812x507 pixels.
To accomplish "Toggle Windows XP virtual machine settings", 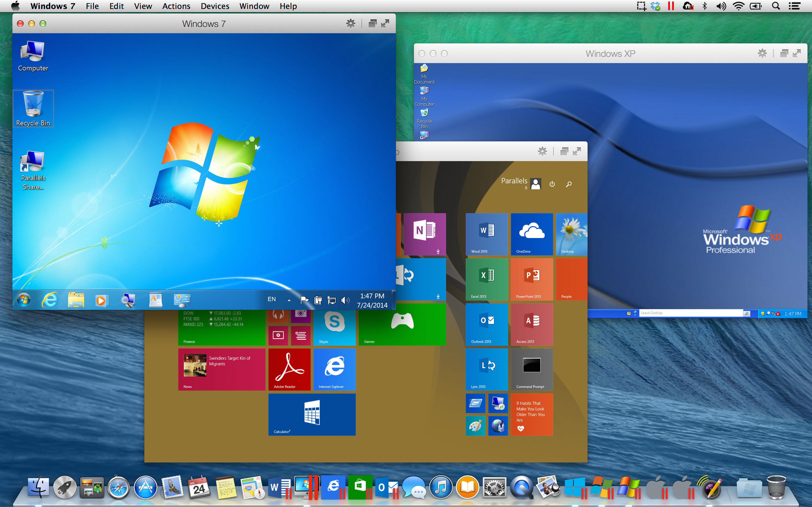I will [762, 54].
